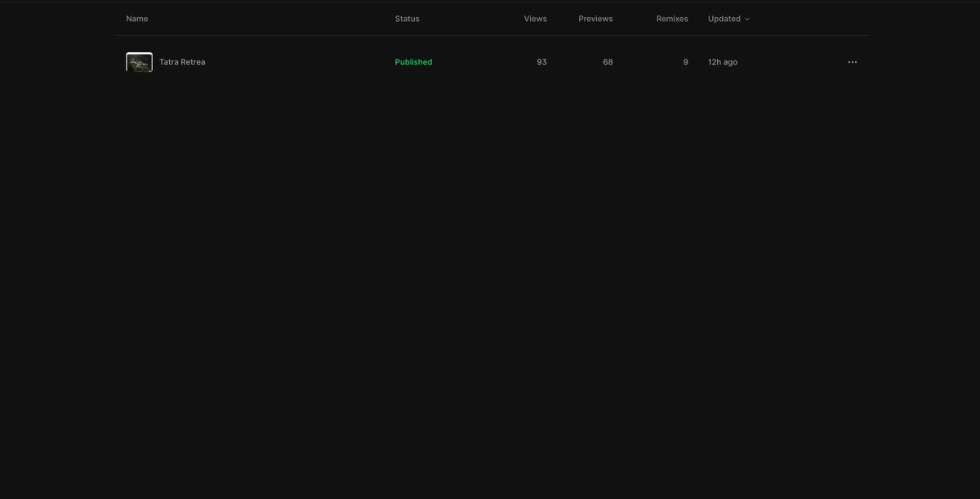Sort by the Previews column header
This screenshot has height=499, width=980.
(595, 19)
